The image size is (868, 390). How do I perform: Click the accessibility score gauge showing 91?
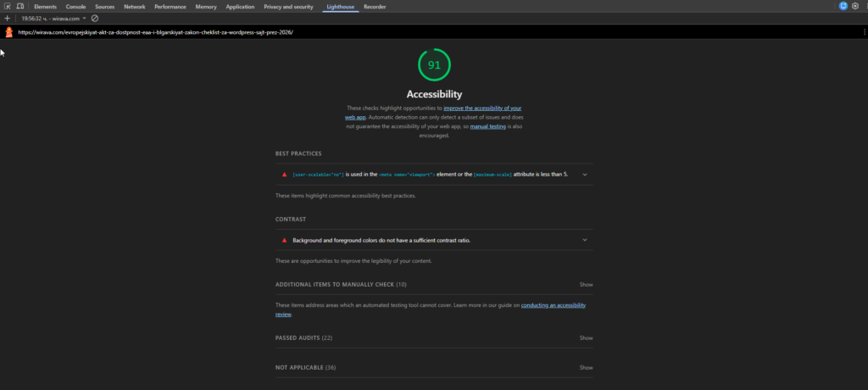434,64
